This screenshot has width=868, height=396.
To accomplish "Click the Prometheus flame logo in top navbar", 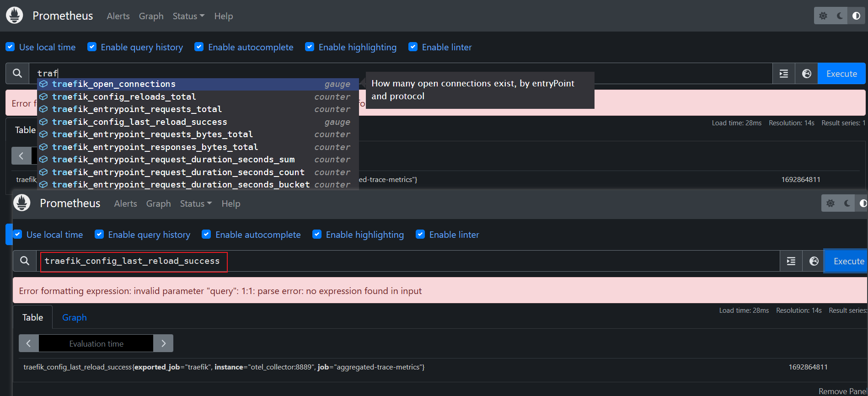I will (15, 16).
